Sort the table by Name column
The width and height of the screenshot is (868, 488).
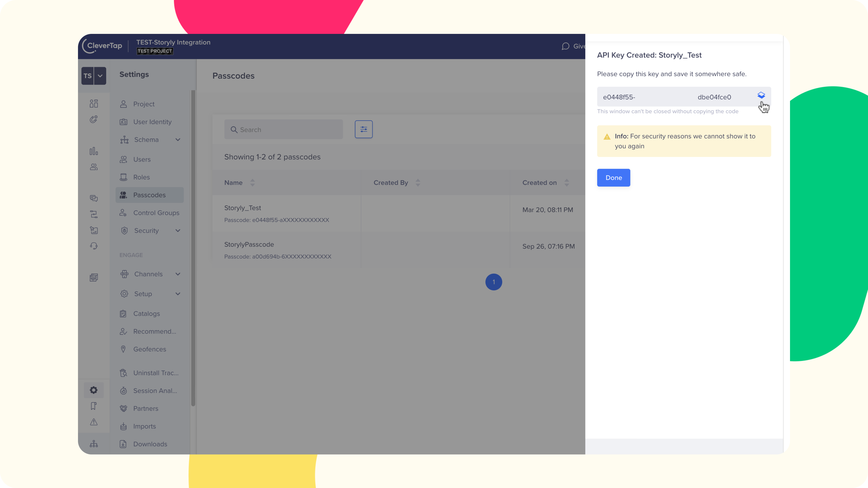[252, 183]
